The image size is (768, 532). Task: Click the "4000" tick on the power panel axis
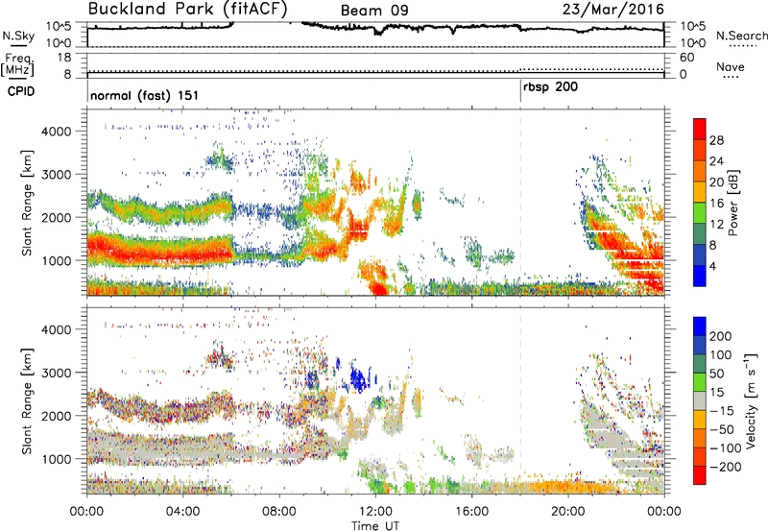[57, 132]
